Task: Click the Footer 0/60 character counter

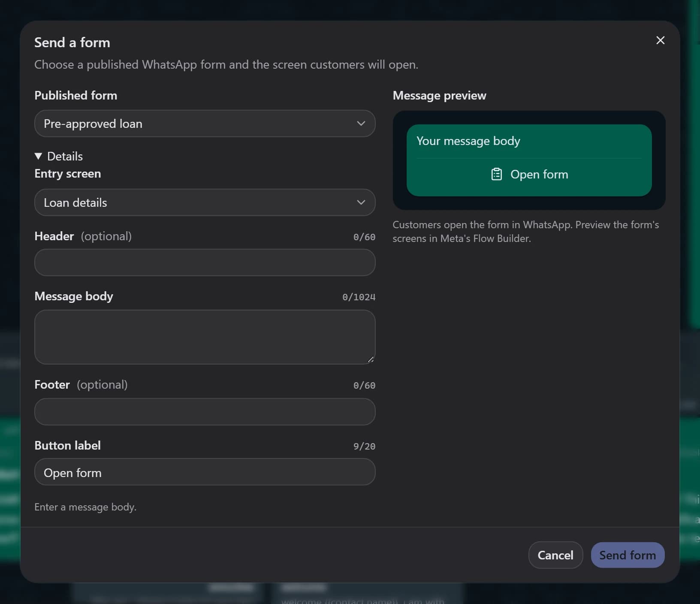Action: 364,385
